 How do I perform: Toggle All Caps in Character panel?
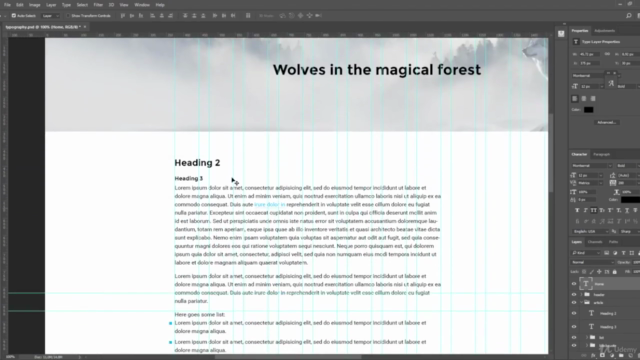coord(593,210)
